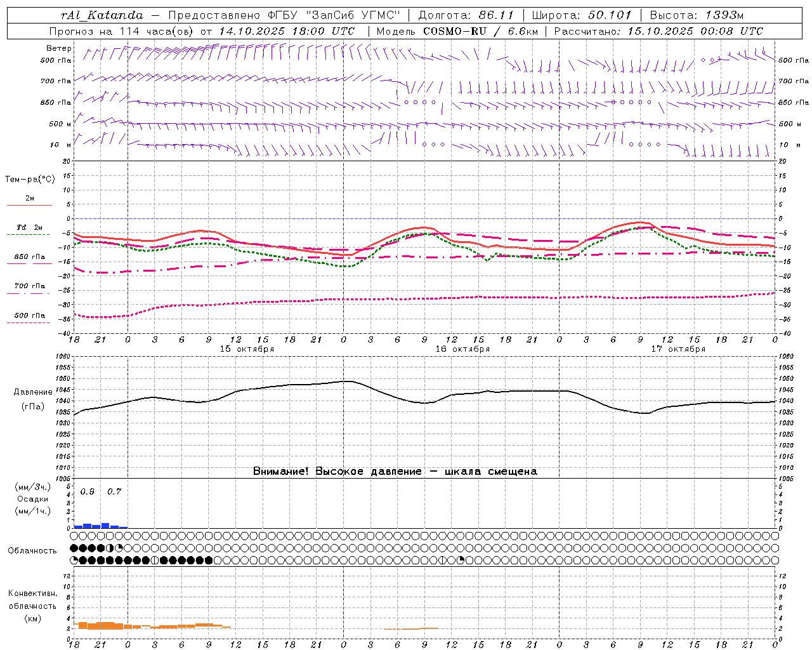This screenshot has width=812, height=650.
Task: Click the 15 октября date label
Action: [x=247, y=349]
